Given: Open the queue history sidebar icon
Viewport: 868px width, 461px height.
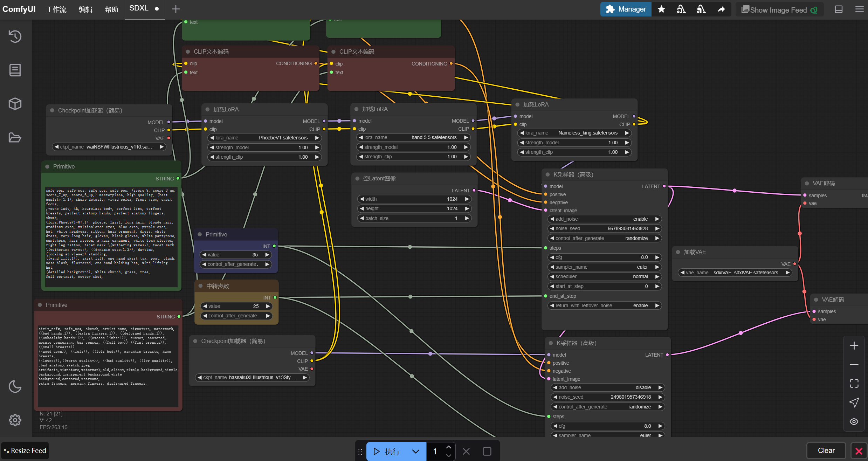Looking at the screenshot, I should tap(15, 36).
